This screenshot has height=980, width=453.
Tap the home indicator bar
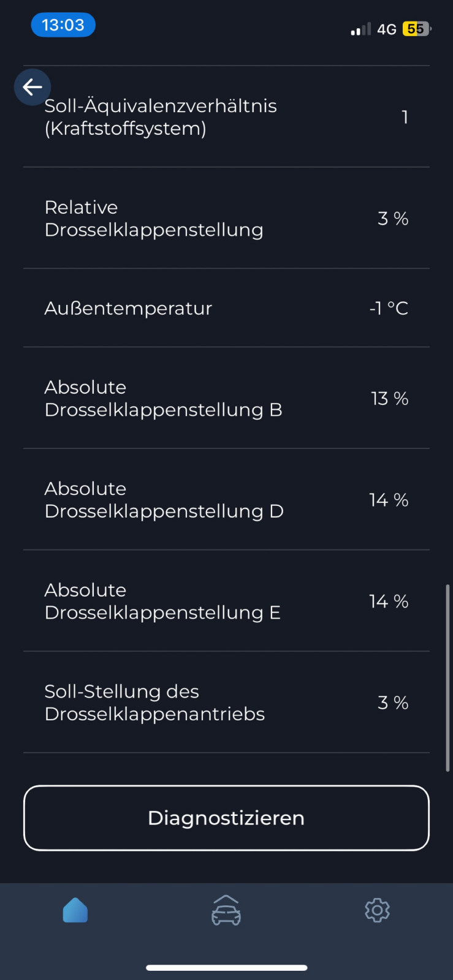coord(226,968)
